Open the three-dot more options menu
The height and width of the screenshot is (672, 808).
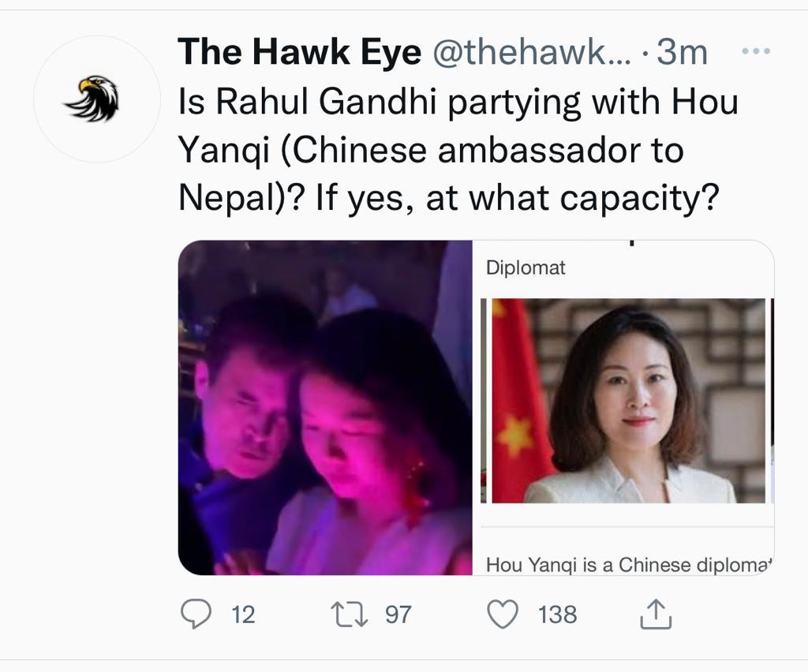pyautogui.click(x=755, y=51)
